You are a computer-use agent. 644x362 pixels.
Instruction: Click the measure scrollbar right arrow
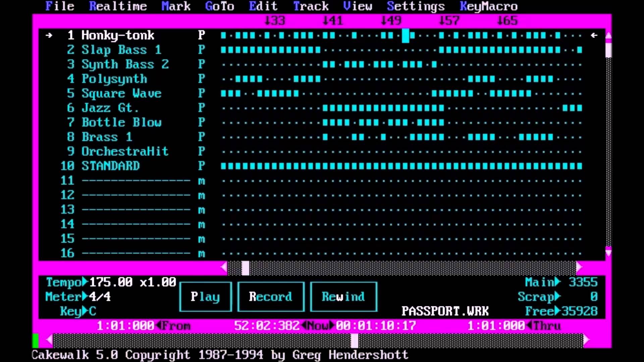pos(579,267)
